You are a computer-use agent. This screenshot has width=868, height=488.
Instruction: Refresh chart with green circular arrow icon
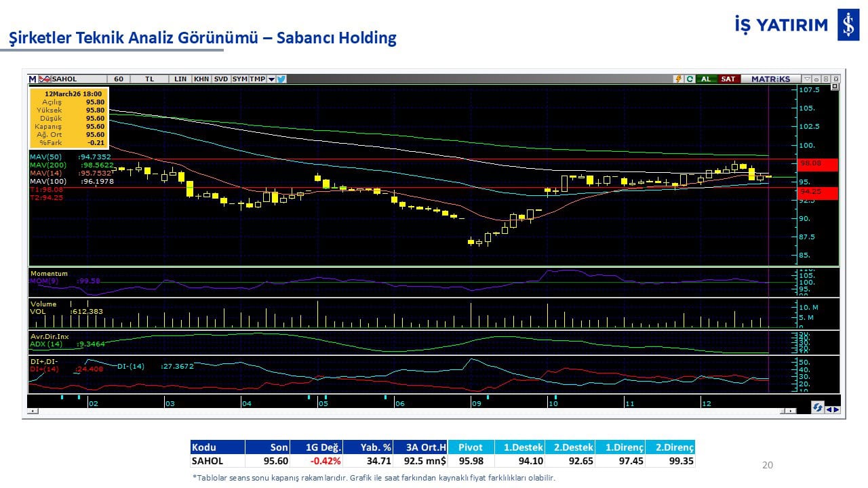[690, 79]
